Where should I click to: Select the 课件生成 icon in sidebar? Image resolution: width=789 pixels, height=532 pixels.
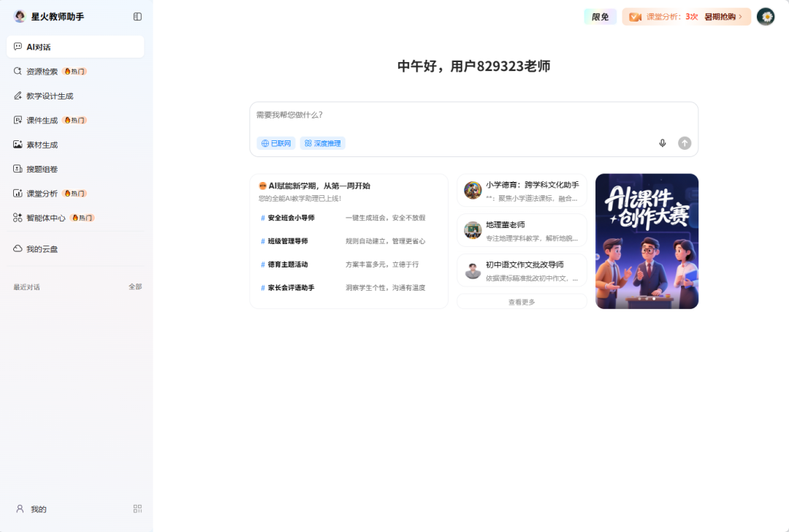(x=18, y=120)
